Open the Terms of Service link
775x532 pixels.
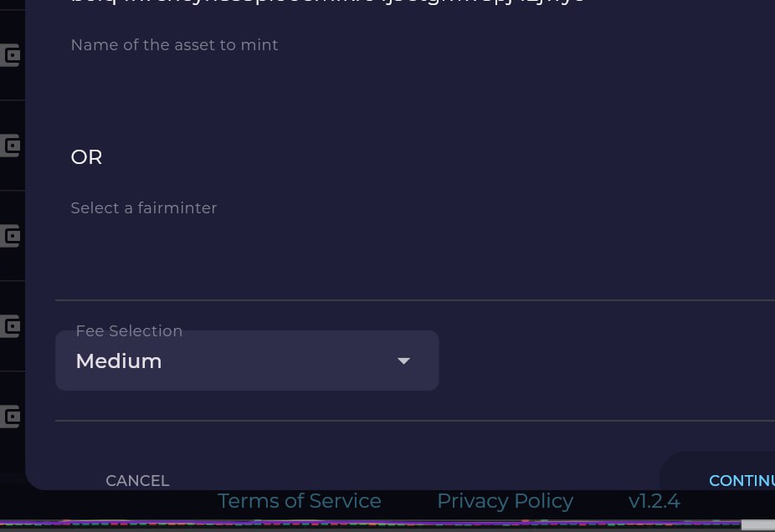[300, 501]
